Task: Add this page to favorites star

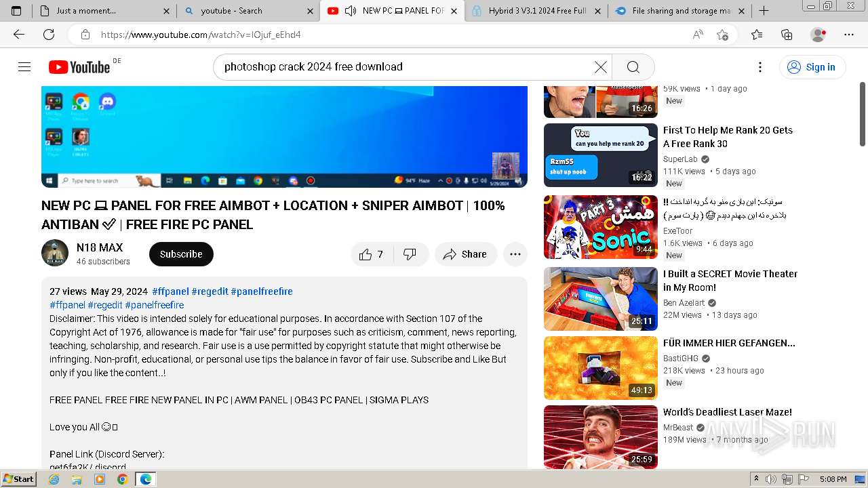Action: pyautogui.click(x=722, y=35)
